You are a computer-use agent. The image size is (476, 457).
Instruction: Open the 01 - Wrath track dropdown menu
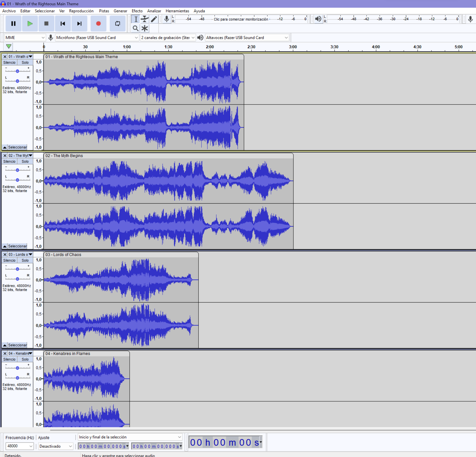(20, 56)
